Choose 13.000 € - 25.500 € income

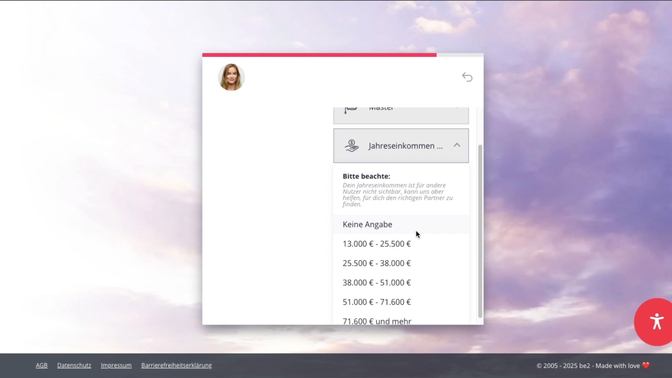point(401,244)
